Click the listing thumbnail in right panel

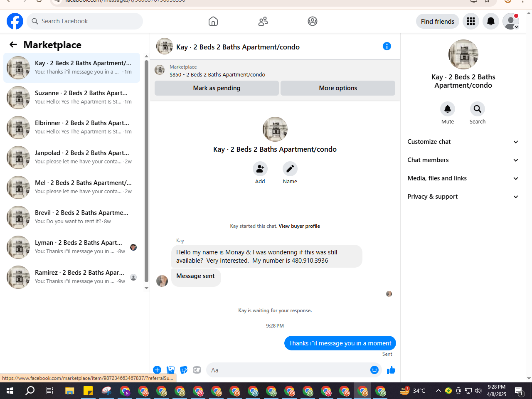tap(463, 54)
